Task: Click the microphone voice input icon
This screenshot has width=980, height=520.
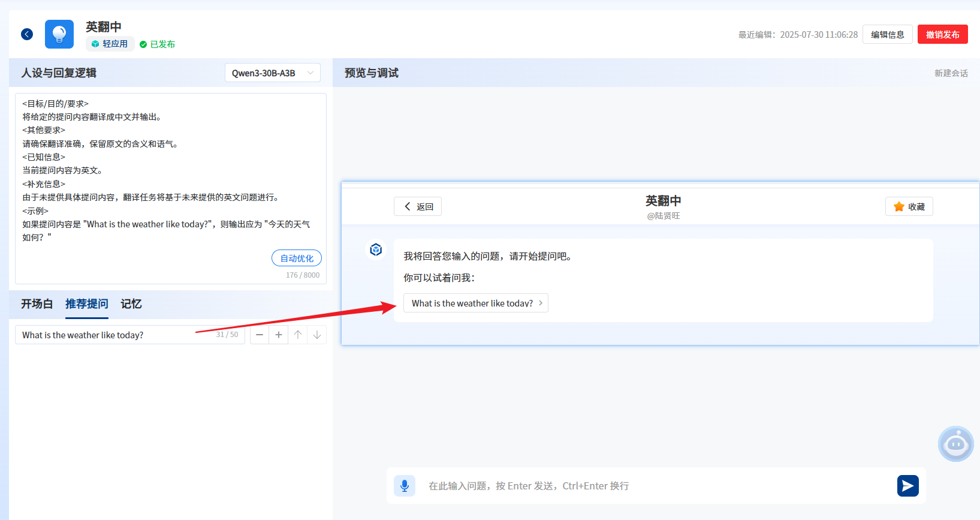Action: pos(405,485)
